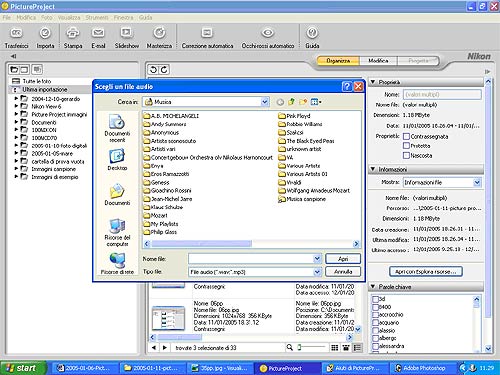Open the Guida help icon

(x=312, y=33)
